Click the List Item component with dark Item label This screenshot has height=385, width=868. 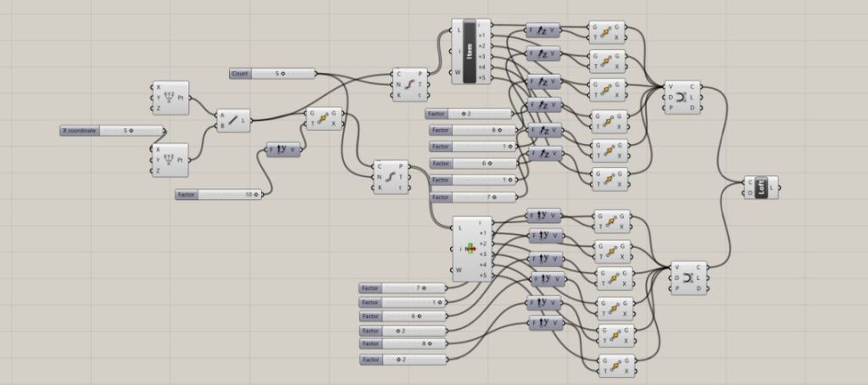pos(470,52)
